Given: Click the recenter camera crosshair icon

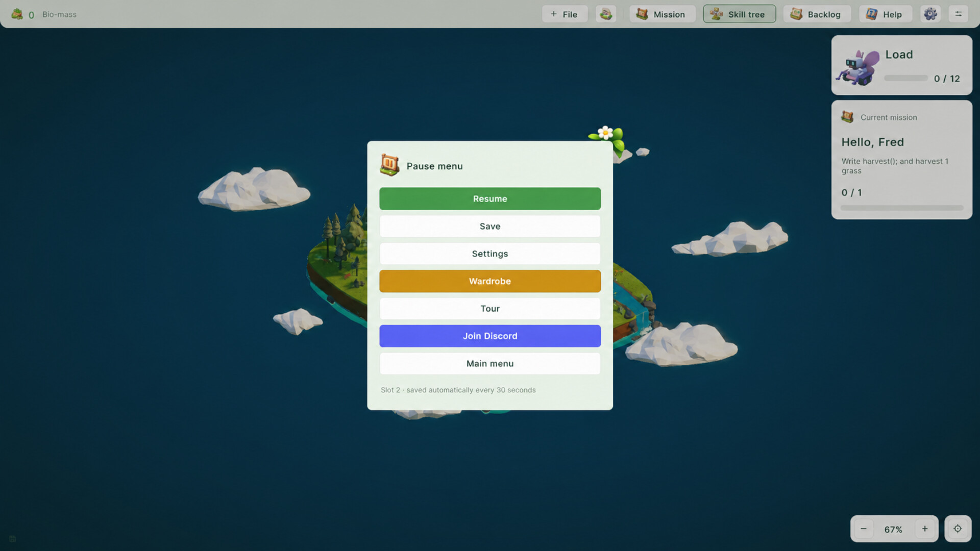Looking at the screenshot, I should (958, 529).
